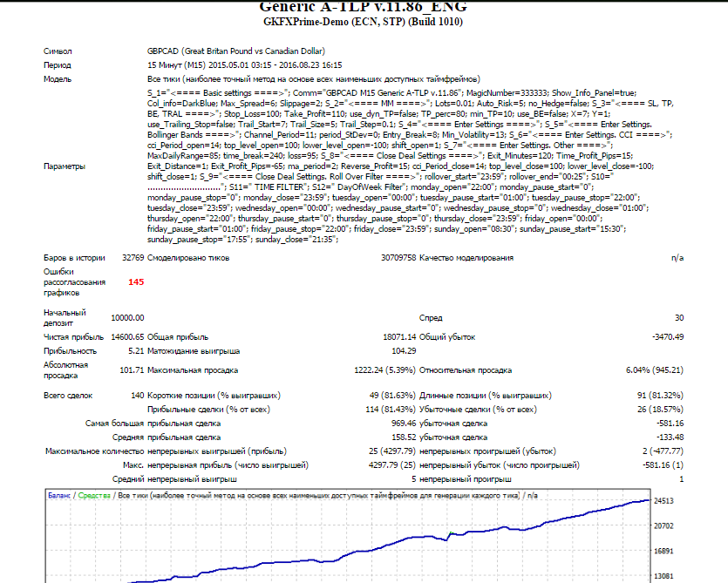Click the average consecutive wins value 5
728x583 pixels.
(x=413, y=479)
